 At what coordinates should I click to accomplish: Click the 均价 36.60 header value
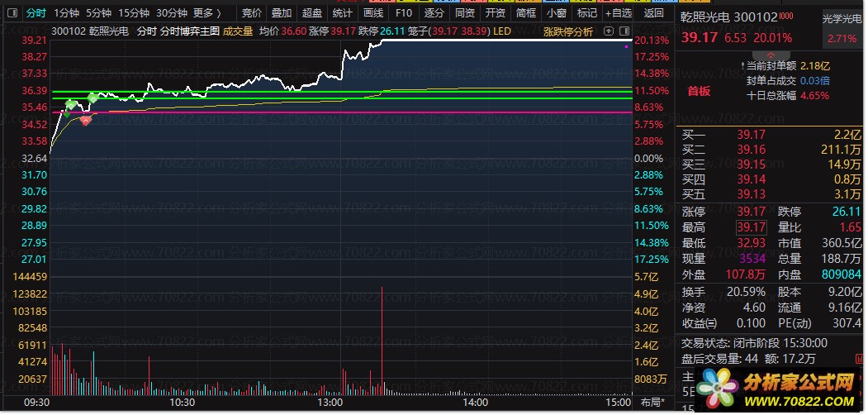tap(283, 31)
